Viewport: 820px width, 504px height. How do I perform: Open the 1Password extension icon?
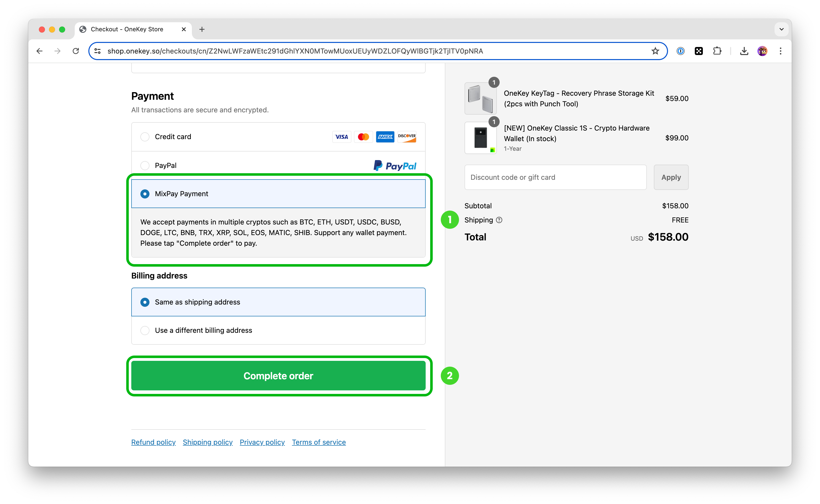680,51
